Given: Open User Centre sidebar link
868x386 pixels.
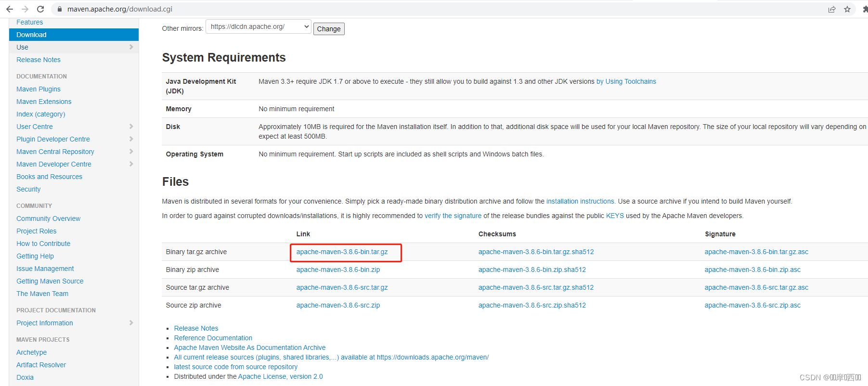Looking at the screenshot, I should coord(35,127).
